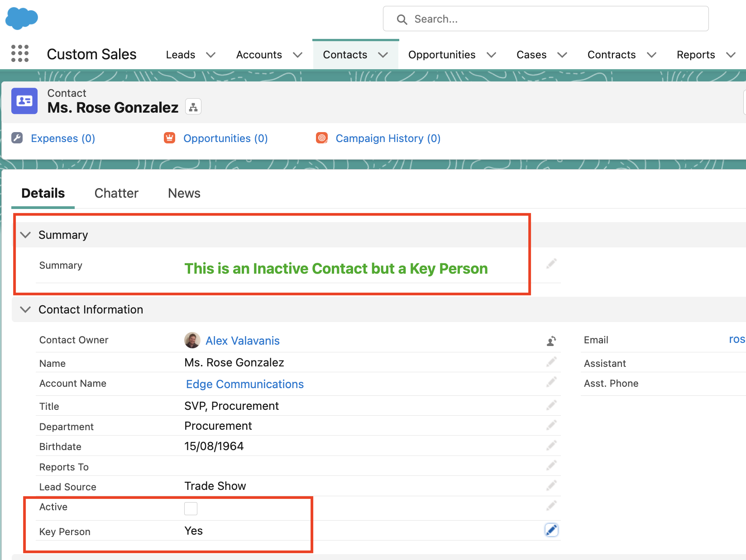
Task: Click the pencil icon for Summary
Action: tap(551, 264)
